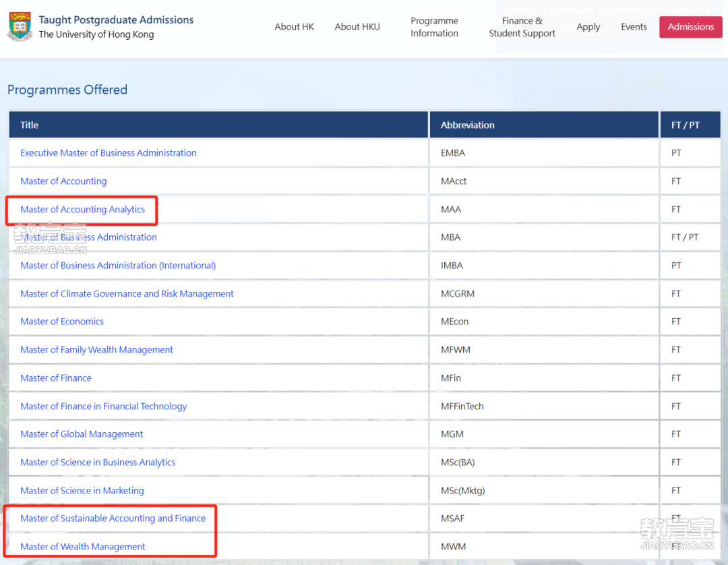The image size is (728, 565).
Task: Open Master of Wealth Management link
Action: tap(83, 547)
